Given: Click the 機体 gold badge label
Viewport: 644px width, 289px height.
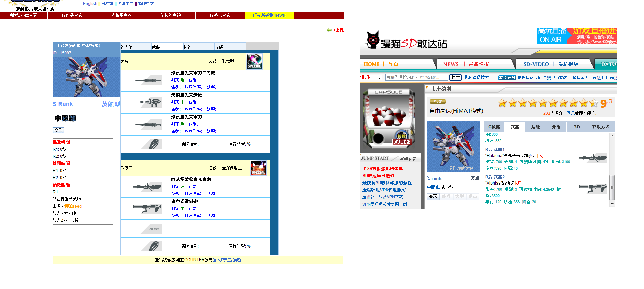Looking at the screenshot, I should coord(438,102).
